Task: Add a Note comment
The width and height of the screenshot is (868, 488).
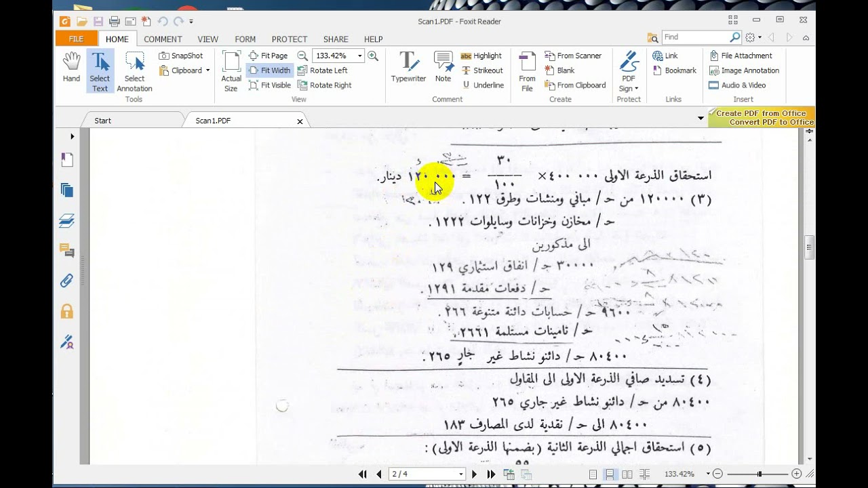Action: click(443, 66)
